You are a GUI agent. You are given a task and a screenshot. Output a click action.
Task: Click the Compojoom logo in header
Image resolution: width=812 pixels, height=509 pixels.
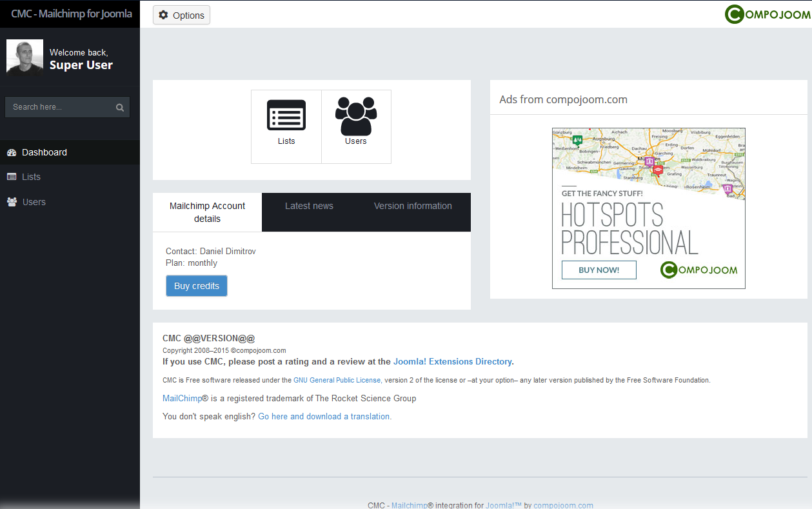coord(767,14)
